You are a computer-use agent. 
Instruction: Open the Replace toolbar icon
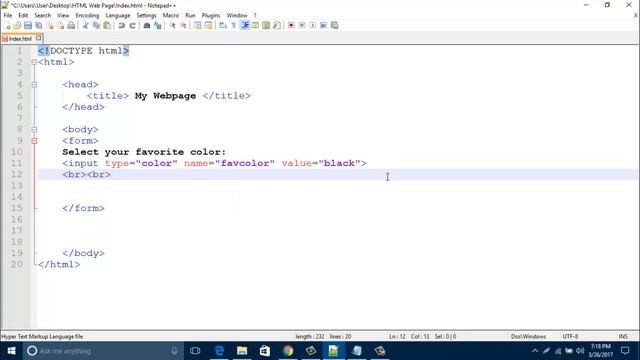158,25
